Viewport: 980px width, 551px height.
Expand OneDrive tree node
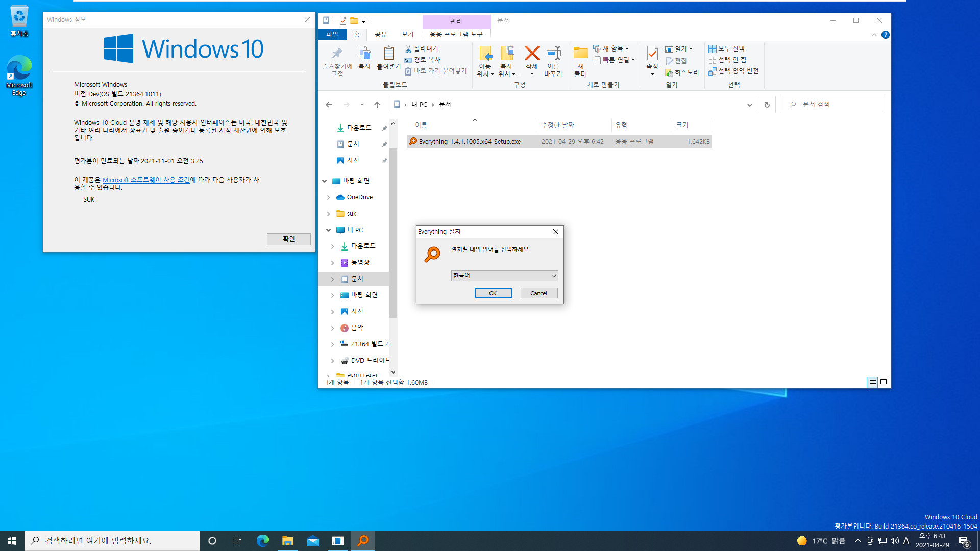coord(329,197)
